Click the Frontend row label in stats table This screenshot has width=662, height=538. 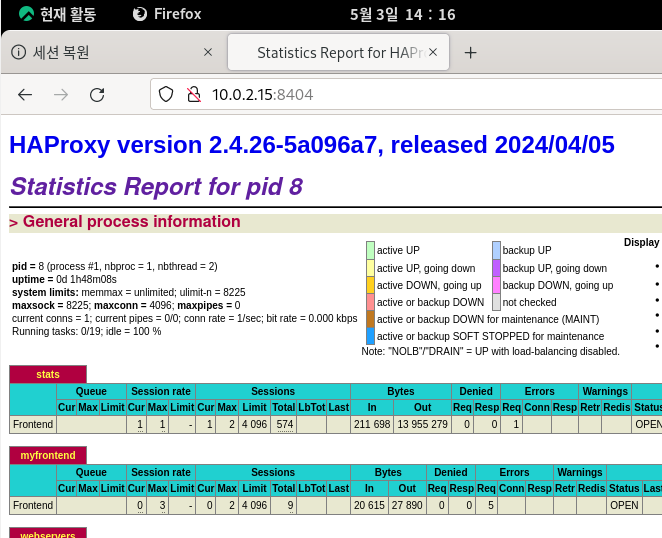(33, 424)
